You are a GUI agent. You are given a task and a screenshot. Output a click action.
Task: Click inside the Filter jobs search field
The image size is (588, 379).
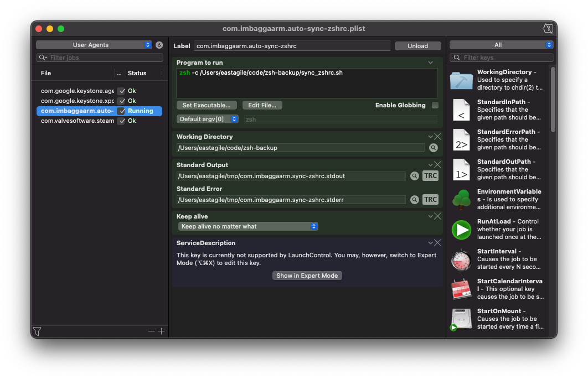tap(99, 57)
